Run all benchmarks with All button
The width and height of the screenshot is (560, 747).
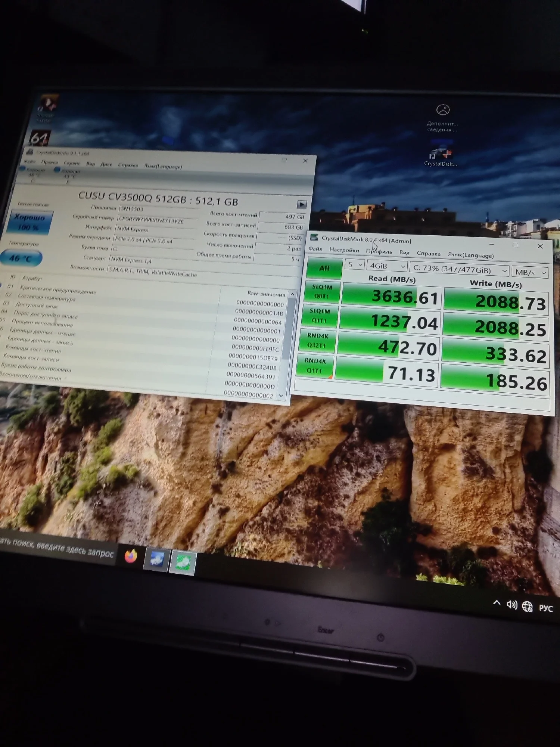coord(324,268)
